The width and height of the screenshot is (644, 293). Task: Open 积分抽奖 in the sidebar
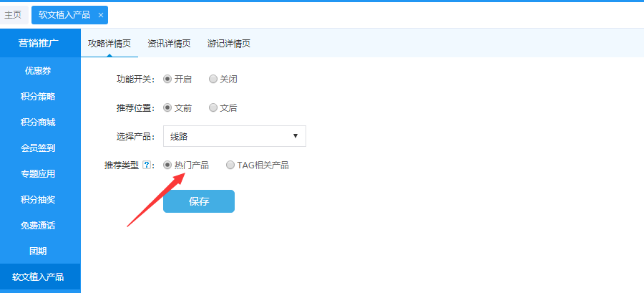click(38, 200)
